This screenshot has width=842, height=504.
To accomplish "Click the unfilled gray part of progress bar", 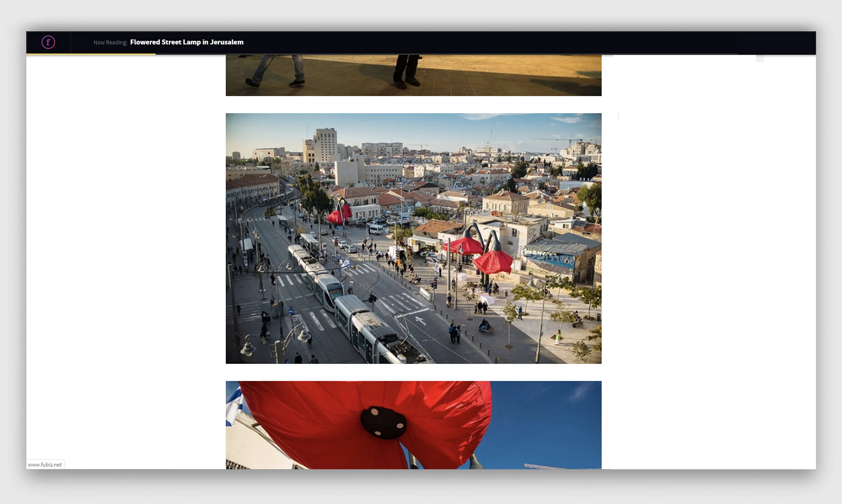I will pos(442,54).
